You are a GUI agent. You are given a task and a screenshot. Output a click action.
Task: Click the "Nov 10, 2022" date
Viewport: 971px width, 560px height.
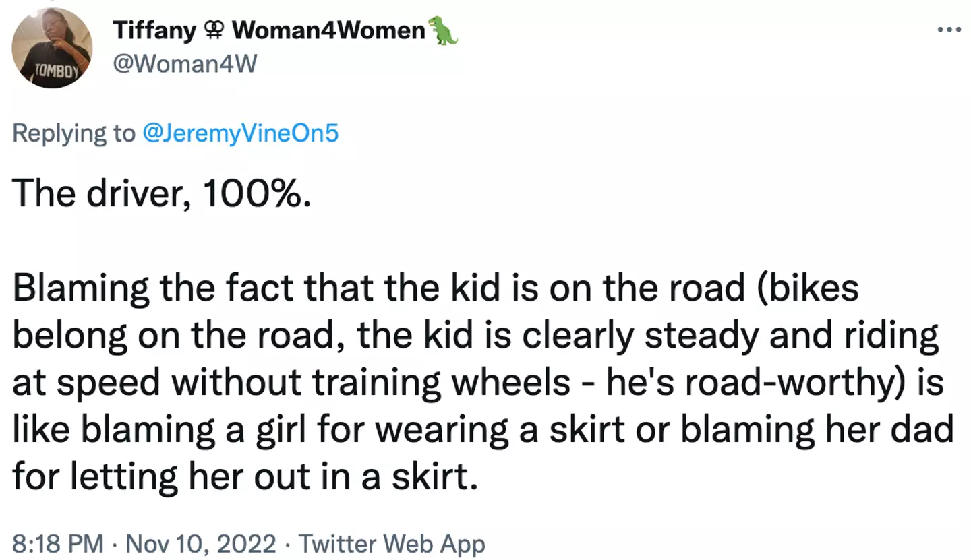(202, 543)
